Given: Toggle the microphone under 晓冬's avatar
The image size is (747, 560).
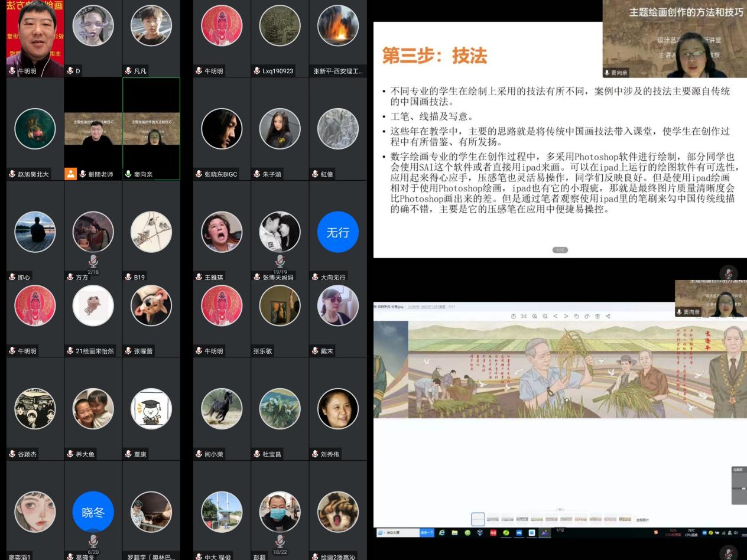Looking at the screenshot, I should [x=93, y=541].
